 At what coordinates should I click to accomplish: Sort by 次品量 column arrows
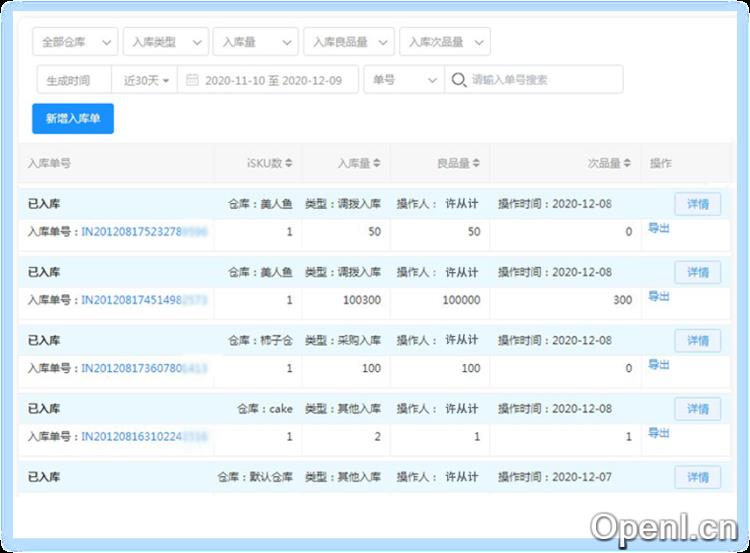tap(627, 163)
